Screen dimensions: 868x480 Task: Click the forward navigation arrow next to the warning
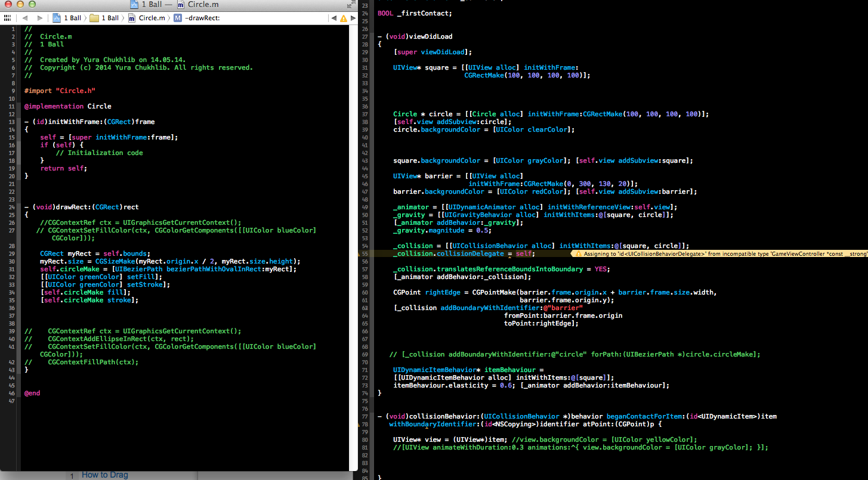click(x=353, y=17)
